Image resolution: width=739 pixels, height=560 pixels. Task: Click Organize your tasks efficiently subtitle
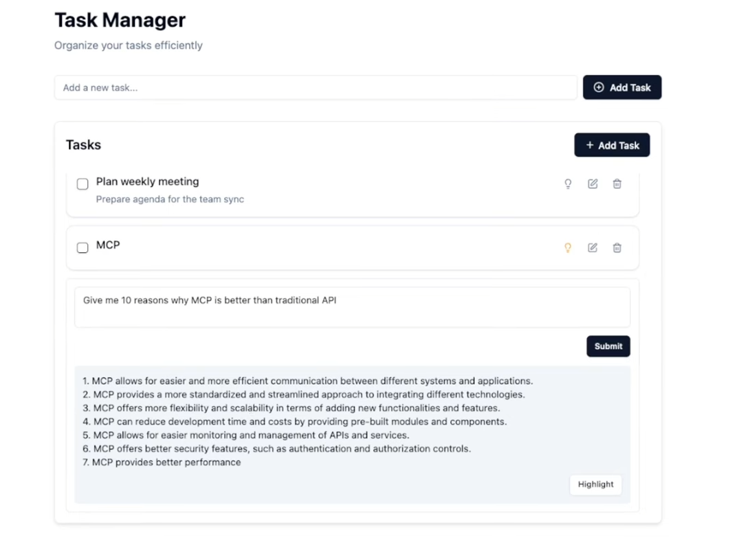128,45
